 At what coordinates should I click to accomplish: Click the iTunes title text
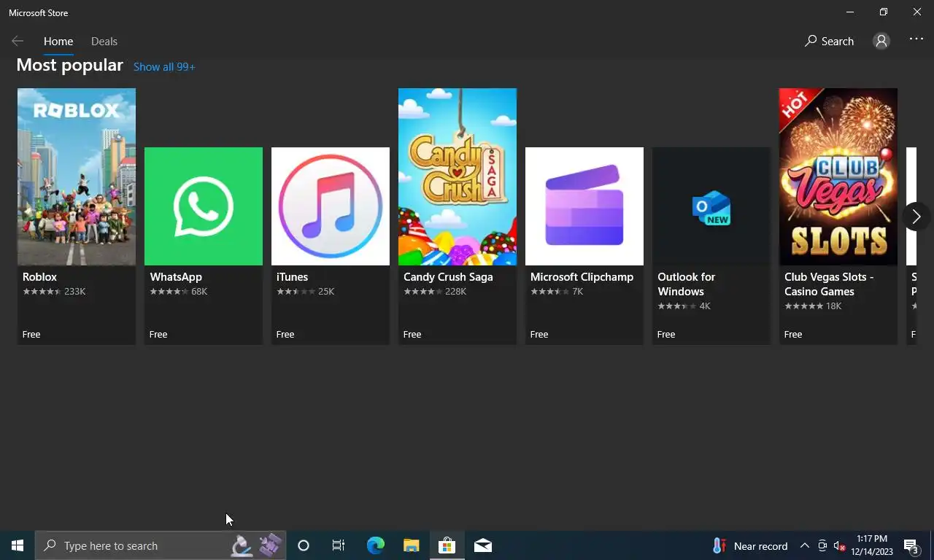click(292, 277)
